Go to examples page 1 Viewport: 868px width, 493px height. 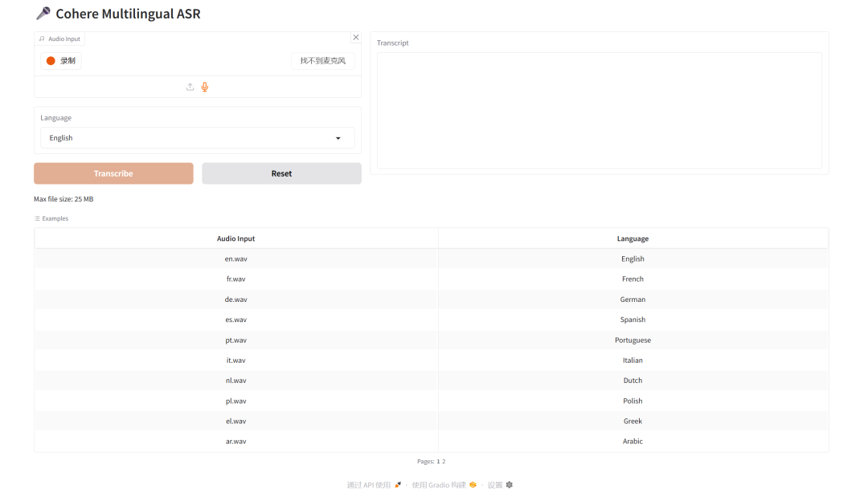[438, 462]
